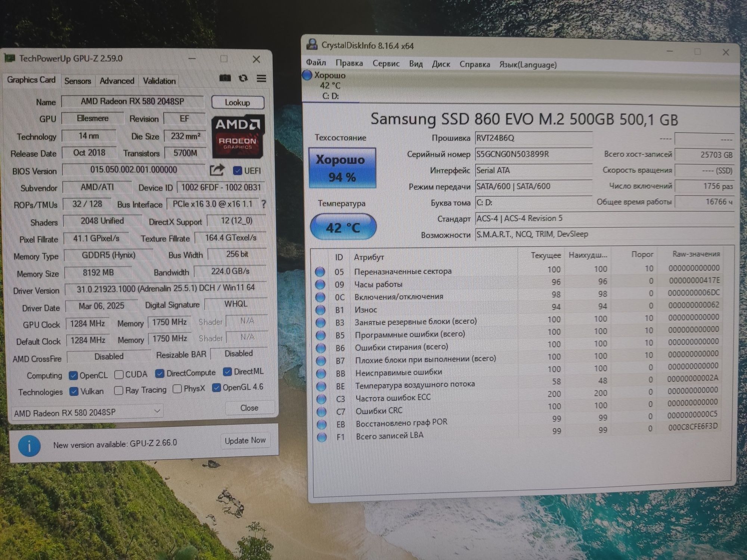
Task: Click status orb of attribute B7 row
Action: [x=321, y=361]
